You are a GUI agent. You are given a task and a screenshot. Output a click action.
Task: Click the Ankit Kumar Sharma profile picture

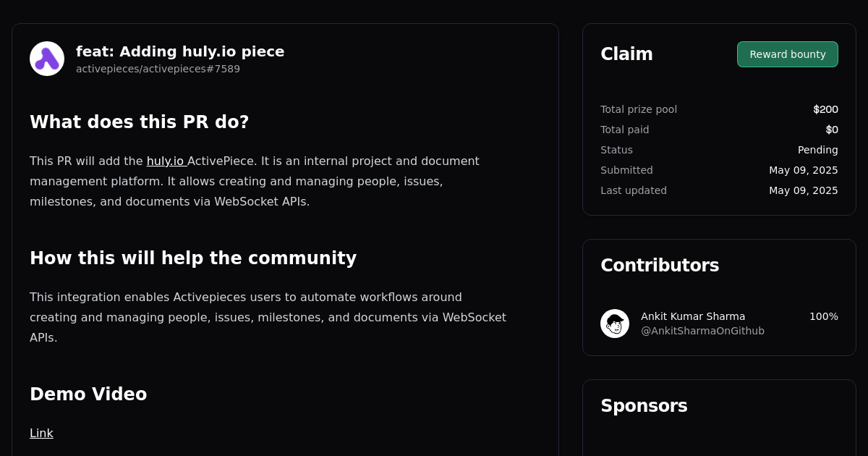click(615, 324)
